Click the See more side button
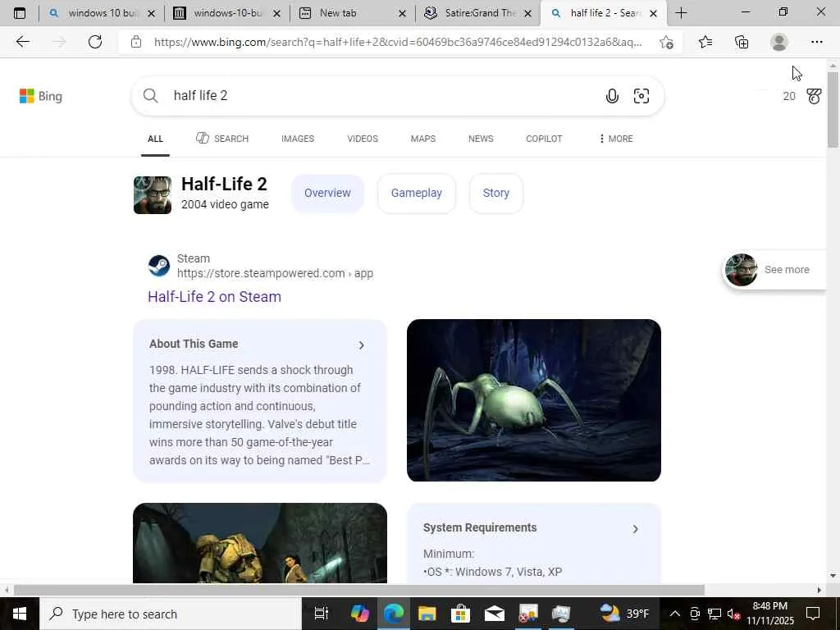The height and width of the screenshot is (630, 840). (x=774, y=270)
